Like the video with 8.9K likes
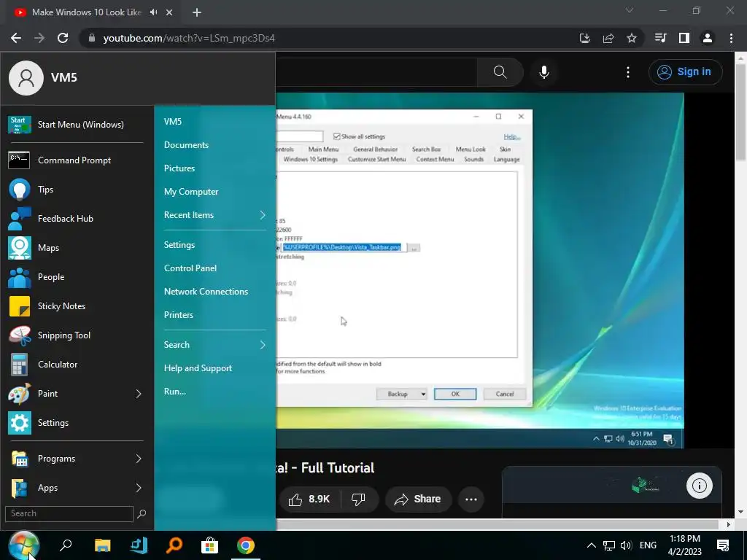Image resolution: width=747 pixels, height=560 pixels. [309, 499]
